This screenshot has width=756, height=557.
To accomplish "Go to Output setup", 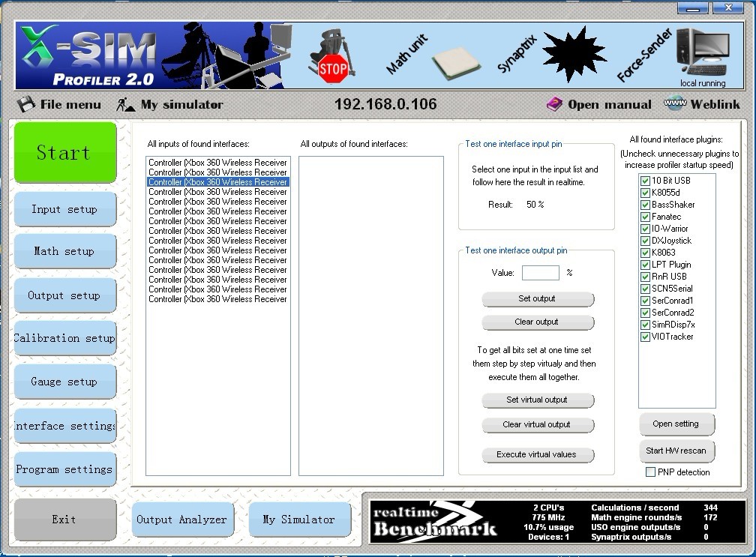I will pos(65,295).
